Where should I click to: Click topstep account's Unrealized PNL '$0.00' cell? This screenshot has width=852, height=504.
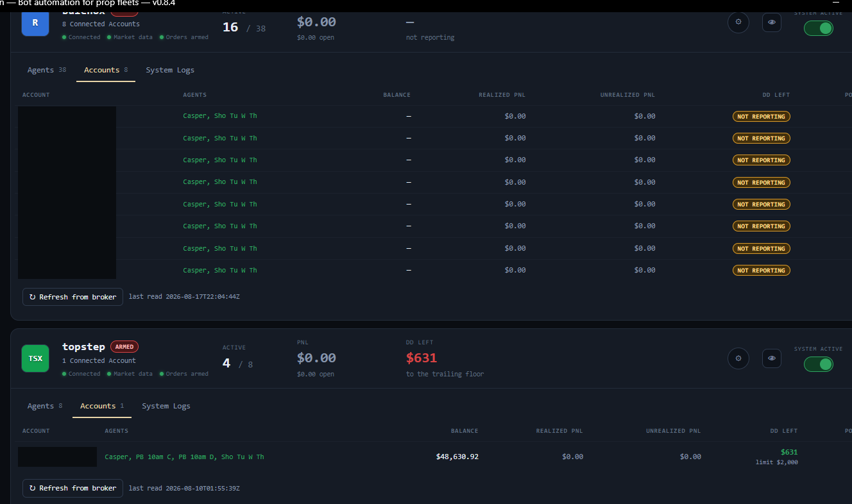tap(690, 457)
